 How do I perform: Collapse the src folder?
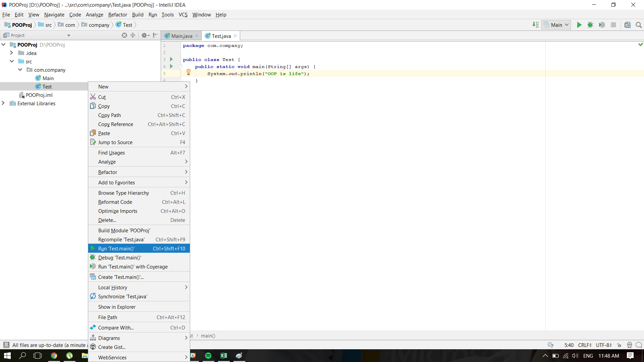coord(12,61)
